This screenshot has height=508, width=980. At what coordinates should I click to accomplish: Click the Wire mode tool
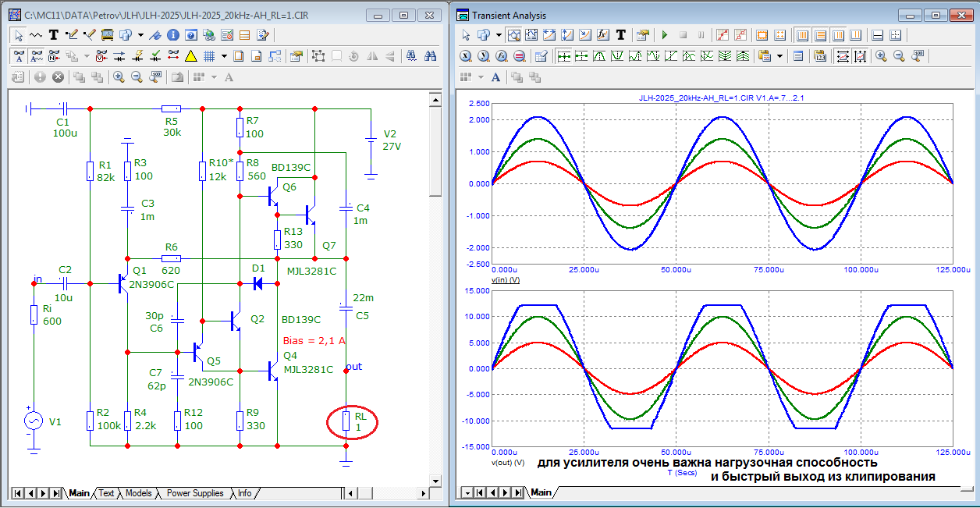[72, 35]
